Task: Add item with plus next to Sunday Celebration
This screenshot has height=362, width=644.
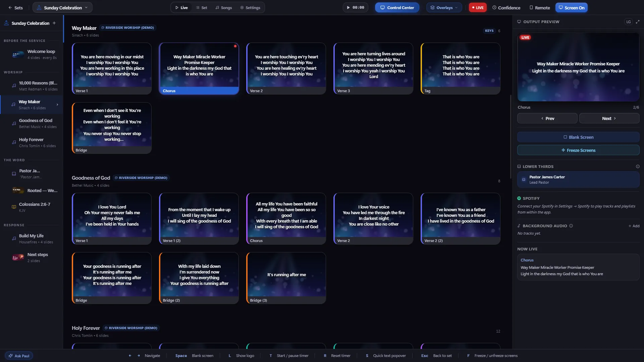Action: (54, 23)
